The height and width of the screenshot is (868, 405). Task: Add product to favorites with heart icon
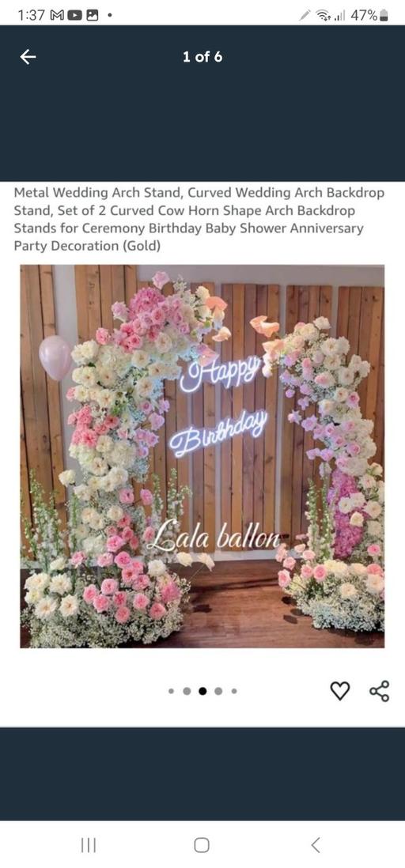point(339,690)
